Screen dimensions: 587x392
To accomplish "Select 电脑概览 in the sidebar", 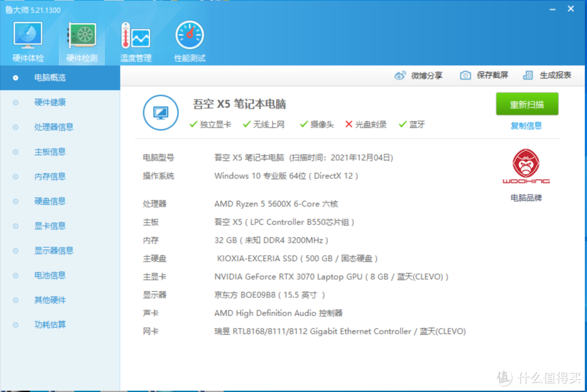I will click(50, 78).
